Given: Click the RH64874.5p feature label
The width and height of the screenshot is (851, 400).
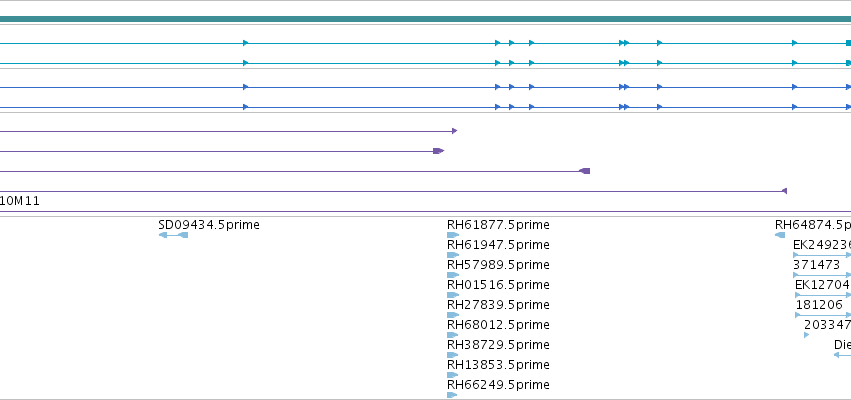Looking at the screenshot, I should pos(812,225).
